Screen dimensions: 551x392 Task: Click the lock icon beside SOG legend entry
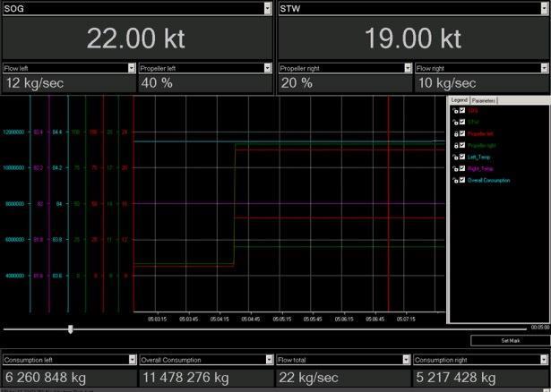tap(456, 111)
